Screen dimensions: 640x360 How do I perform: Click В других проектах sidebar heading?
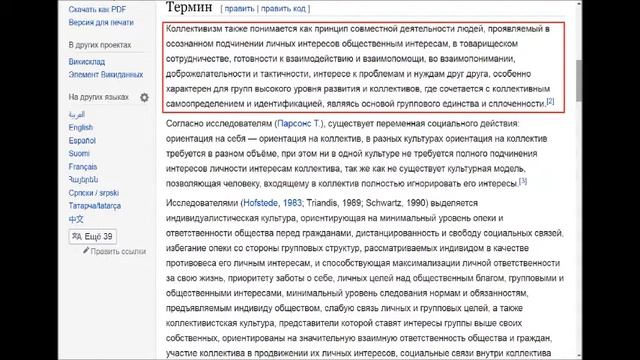(x=100, y=45)
